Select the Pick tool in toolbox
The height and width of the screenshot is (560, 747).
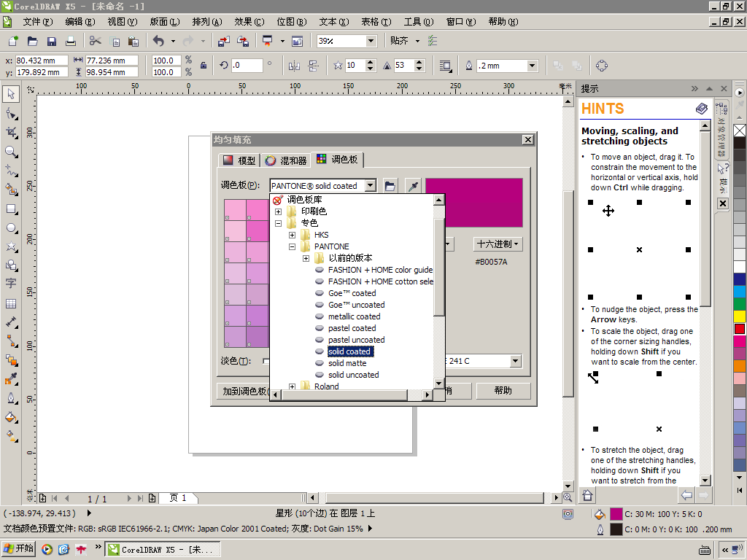click(x=11, y=94)
